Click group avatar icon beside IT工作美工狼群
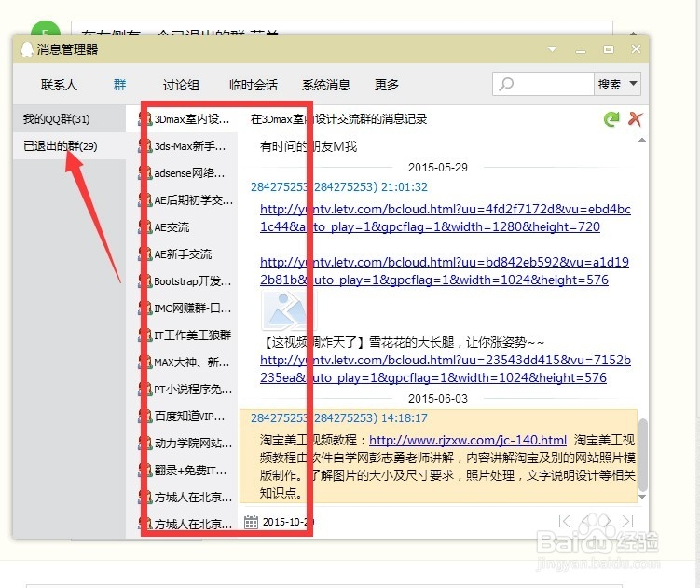The image size is (700, 588). pos(145,335)
